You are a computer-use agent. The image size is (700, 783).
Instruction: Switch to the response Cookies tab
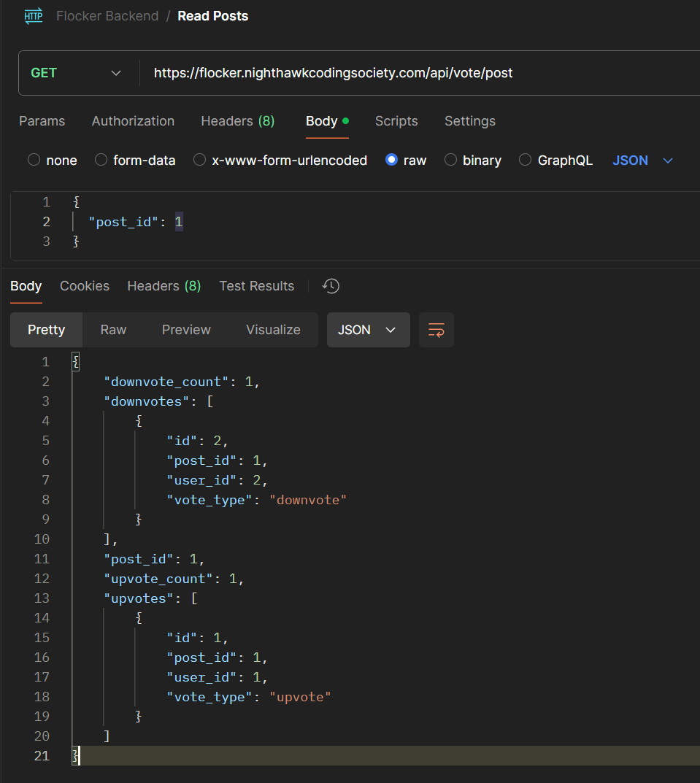[x=85, y=286]
